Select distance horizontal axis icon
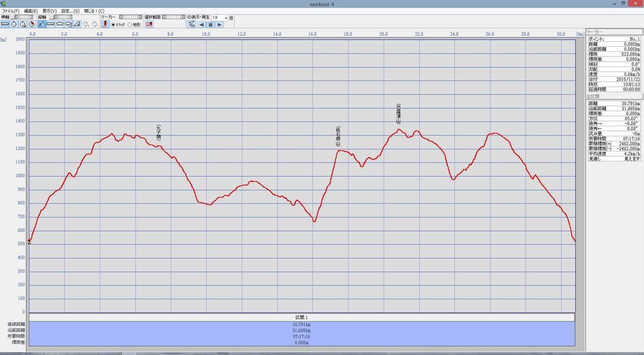 5,24
